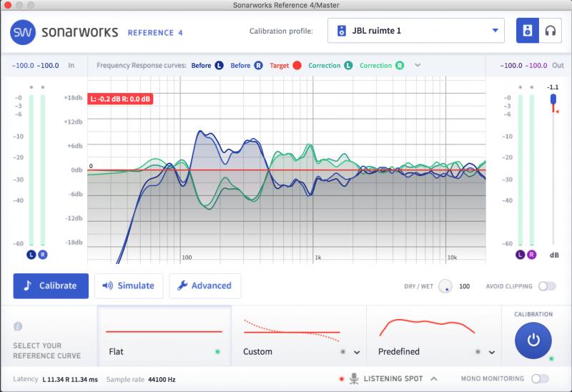572x392 pixels.
Task: Select the Predefined reference curve
Action: 433,336
